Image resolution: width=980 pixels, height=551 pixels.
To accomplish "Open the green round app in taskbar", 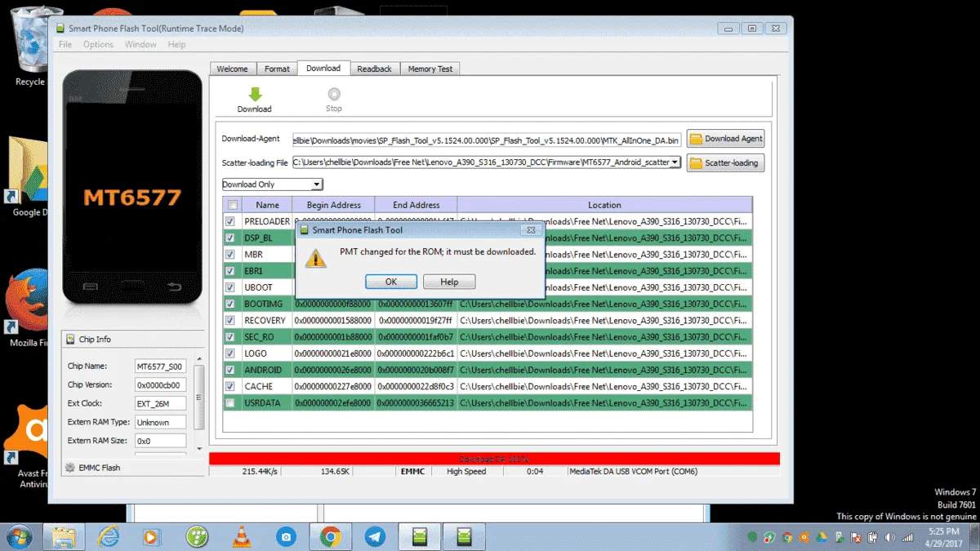I will coord(197,536).
